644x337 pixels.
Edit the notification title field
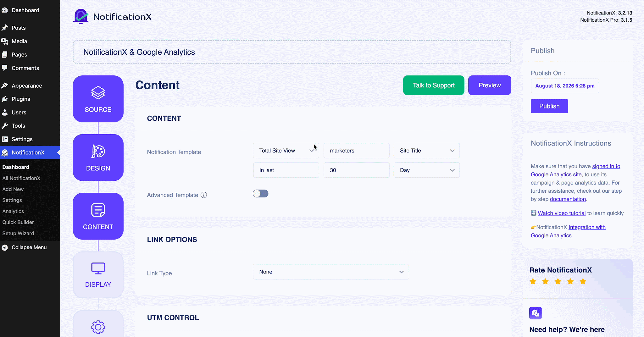[x=292, y=52]
